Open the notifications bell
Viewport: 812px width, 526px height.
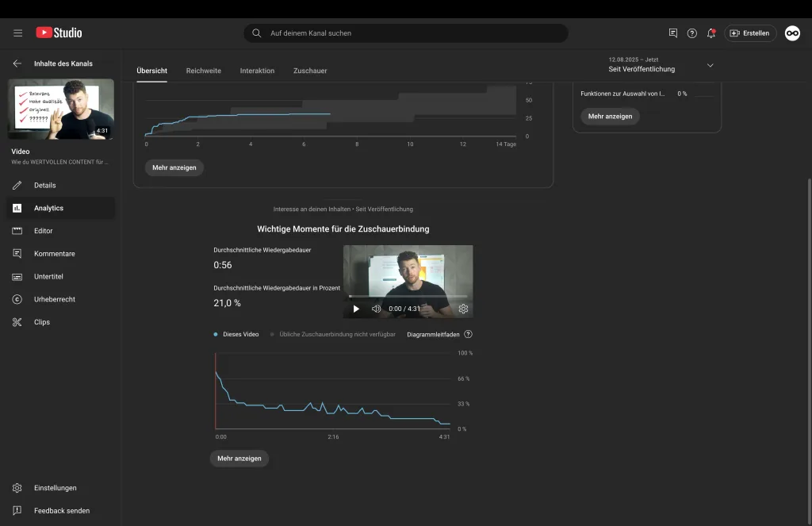coord(711,33)
